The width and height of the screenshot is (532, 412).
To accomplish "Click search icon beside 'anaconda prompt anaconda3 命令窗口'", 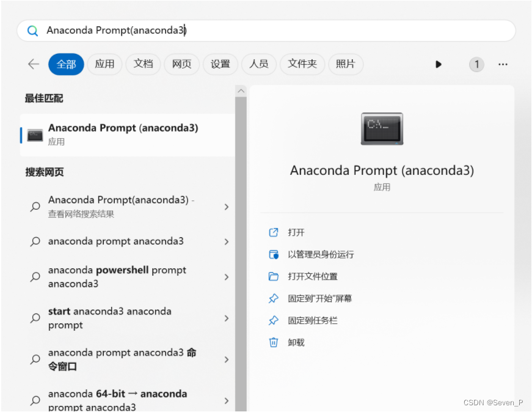I will 35,359.
